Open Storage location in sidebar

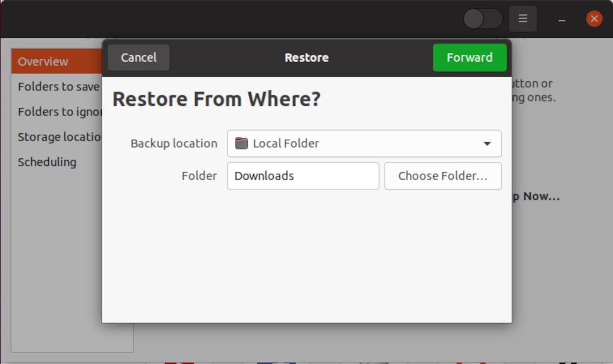tap(57, 137)
